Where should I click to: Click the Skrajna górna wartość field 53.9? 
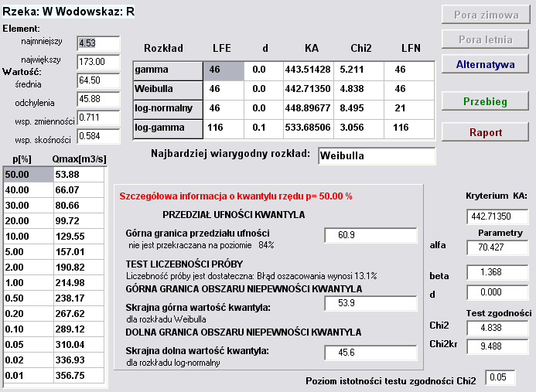click(x=370, y=303)
